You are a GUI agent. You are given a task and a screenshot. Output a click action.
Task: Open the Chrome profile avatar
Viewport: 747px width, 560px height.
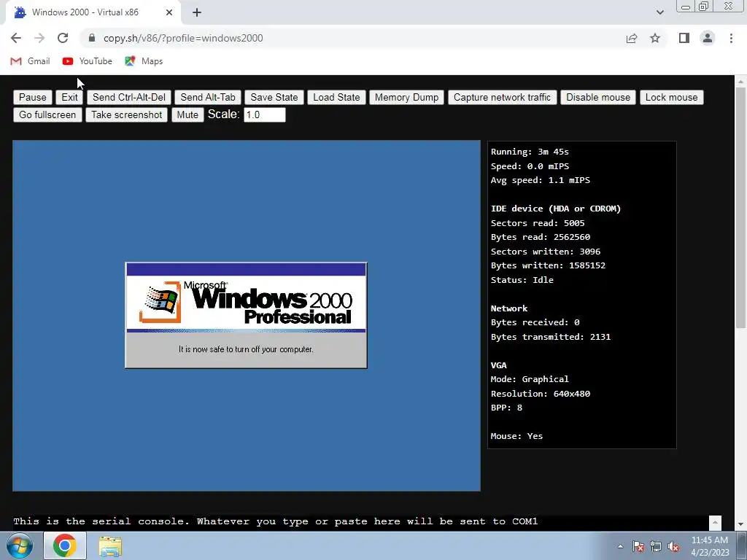(x=708, y=38)
